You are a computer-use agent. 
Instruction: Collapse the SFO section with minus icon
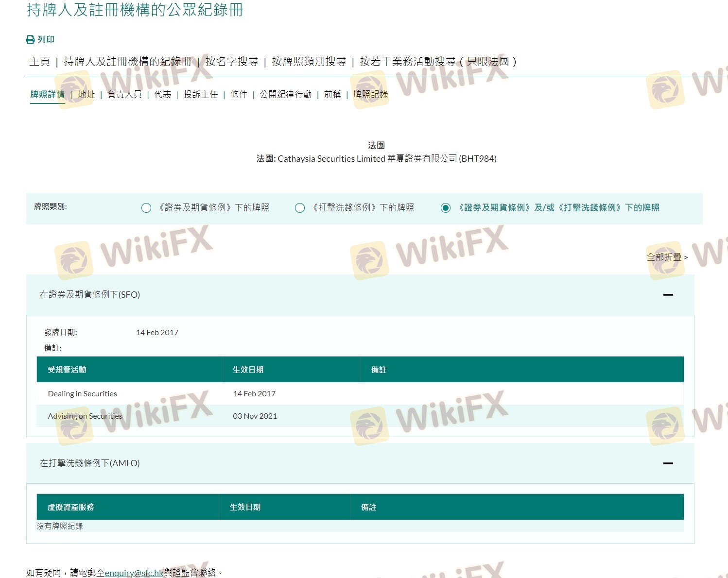(x=668, y=295)
